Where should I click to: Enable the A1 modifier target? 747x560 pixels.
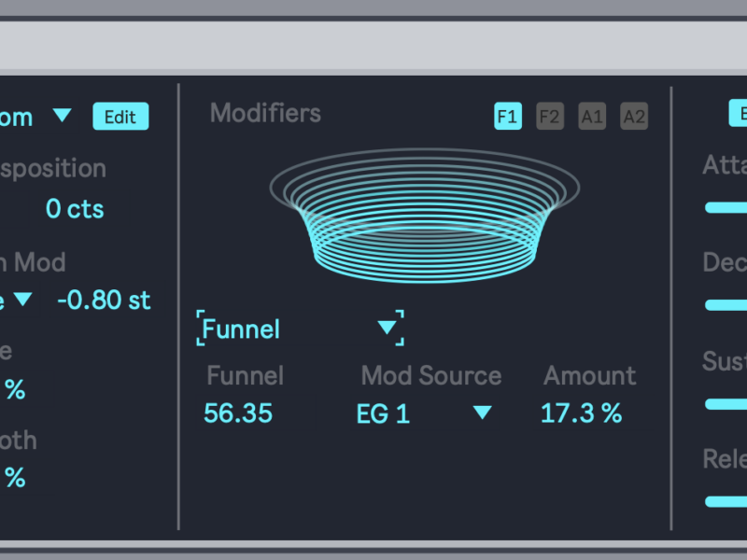[592, 117]
